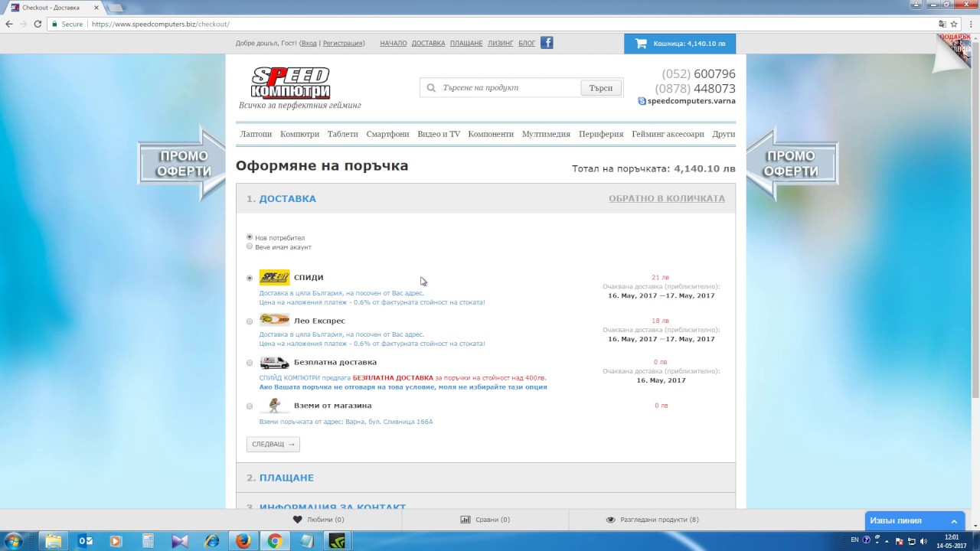The image size is (980, 551).
Task: Click the eye icon for viewed products
Action: coord(611,520)
